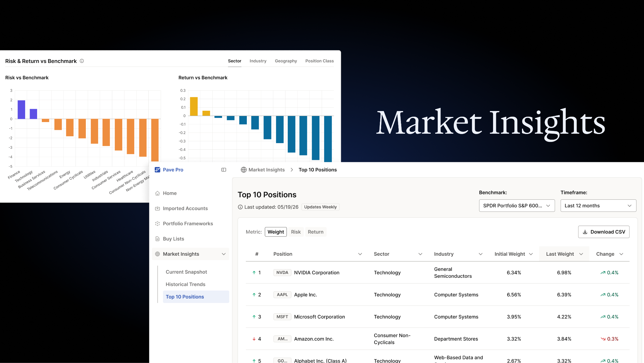Open the Position column header chevron
Screen dimensions: 644x363
click(x=360, y=254)
